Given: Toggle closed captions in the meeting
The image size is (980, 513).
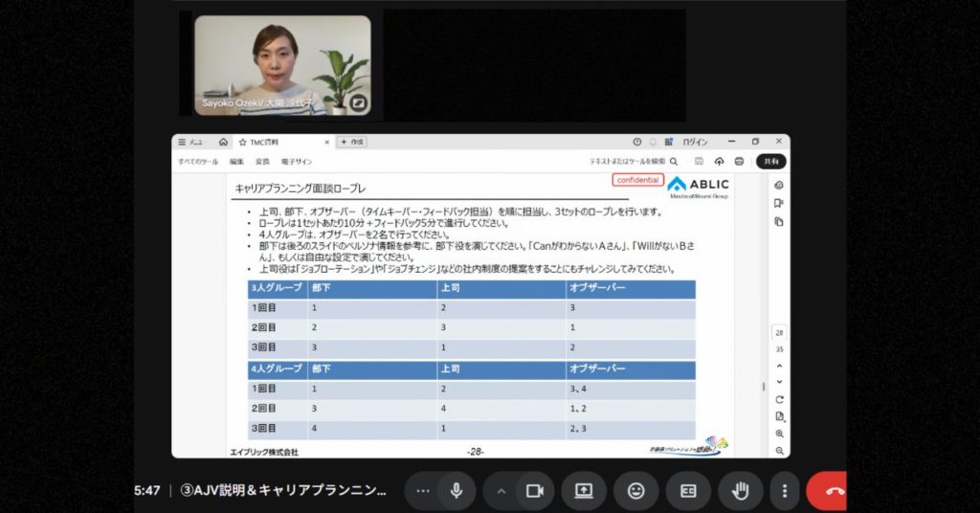Looking at the screenshot, I should pos(688,490).
